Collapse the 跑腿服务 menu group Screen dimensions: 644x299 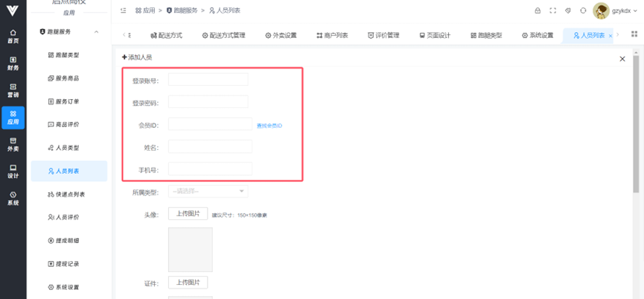97,32
